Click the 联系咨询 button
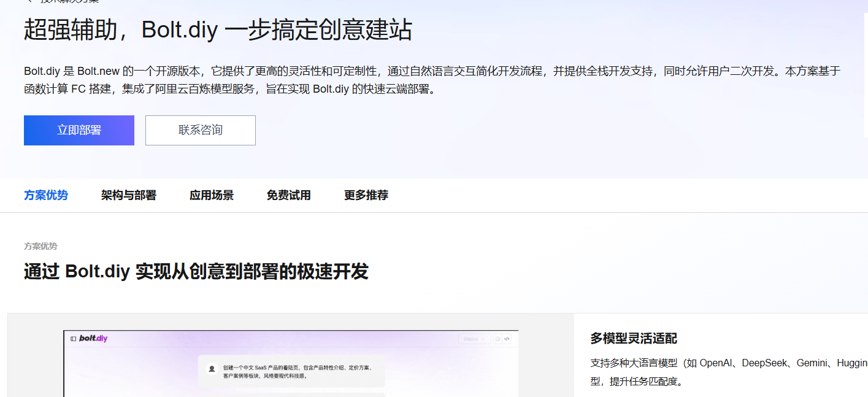 (x=201, y=130)
